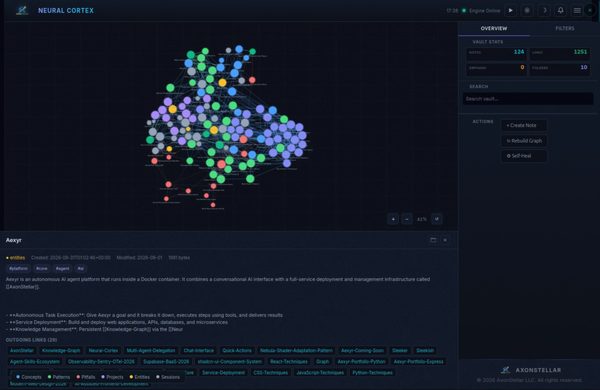Close the Aexyr note panel
Screen dimensions: 600x390
click(x=445, y=240)
